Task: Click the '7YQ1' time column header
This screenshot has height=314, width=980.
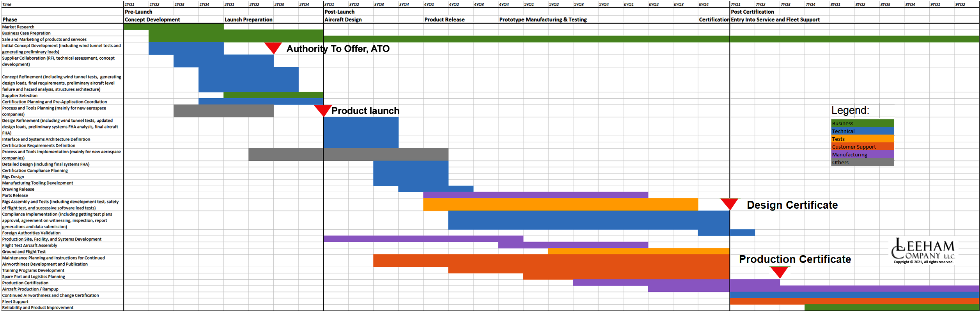Action: (735, 4)
